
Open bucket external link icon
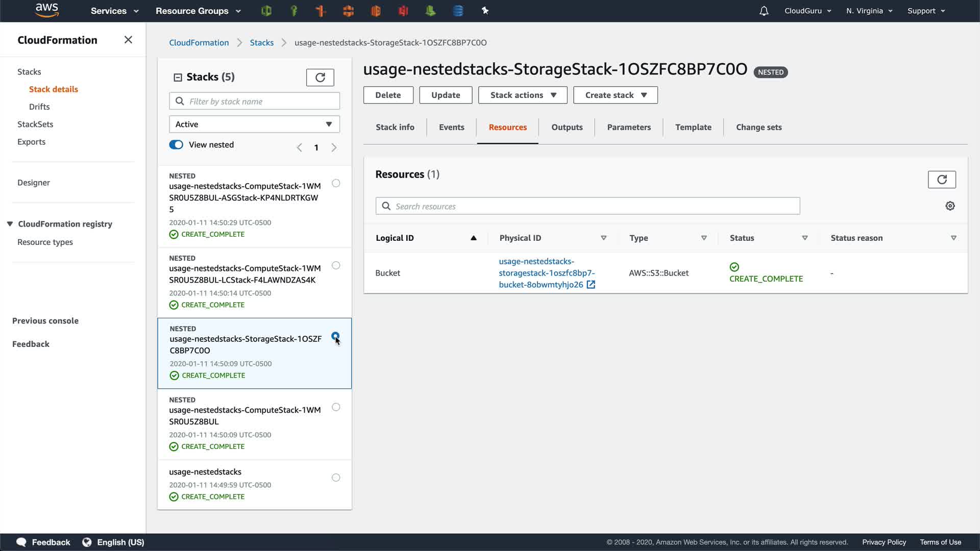pos(591,285)
